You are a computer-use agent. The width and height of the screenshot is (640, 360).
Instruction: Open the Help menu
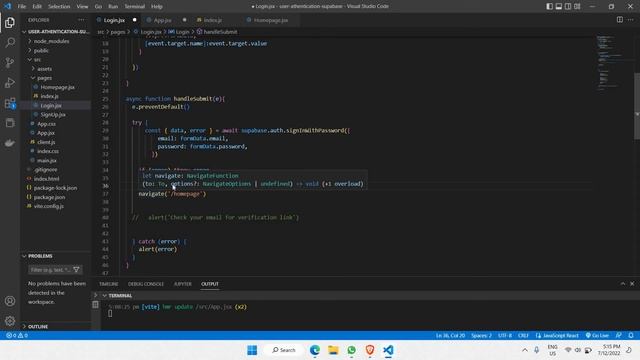click(x=157, y=6)
